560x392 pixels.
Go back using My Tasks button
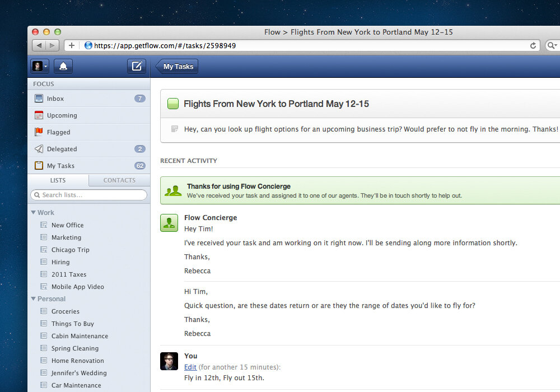coord(177,67)
